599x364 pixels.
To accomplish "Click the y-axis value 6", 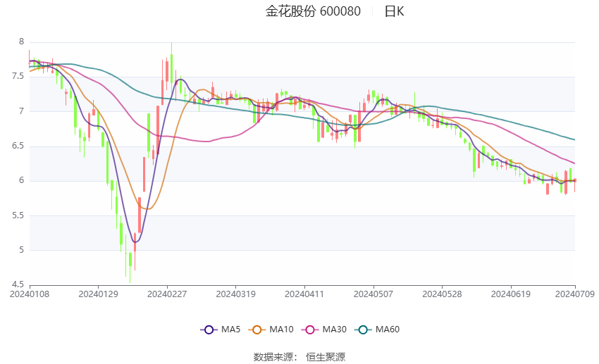I will pyautogui.click(x=21, y=180).
